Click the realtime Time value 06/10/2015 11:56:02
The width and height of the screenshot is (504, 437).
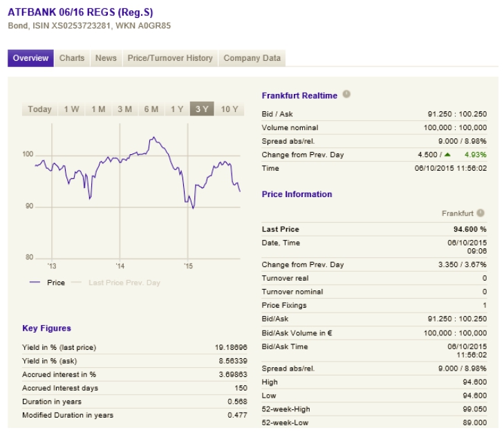click(x=451, y=168)
